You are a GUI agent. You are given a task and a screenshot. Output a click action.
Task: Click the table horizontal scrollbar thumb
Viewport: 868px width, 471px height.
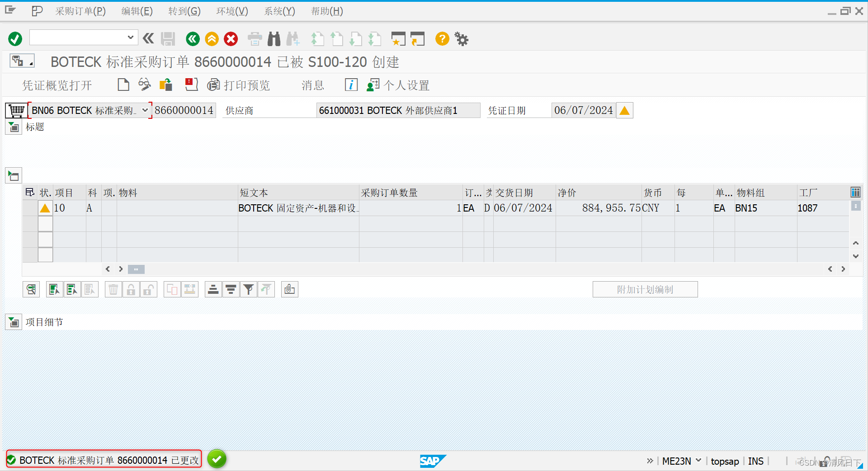(136, 269)
